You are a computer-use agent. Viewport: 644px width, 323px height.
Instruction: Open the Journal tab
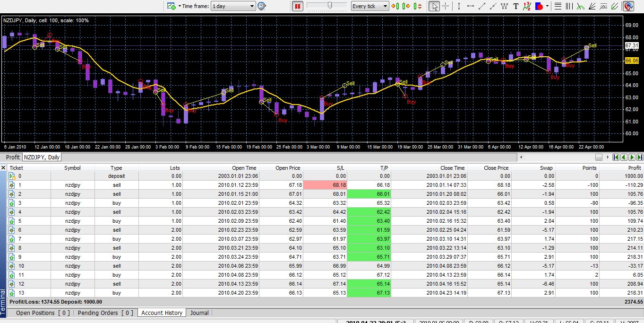coord(199,313)
